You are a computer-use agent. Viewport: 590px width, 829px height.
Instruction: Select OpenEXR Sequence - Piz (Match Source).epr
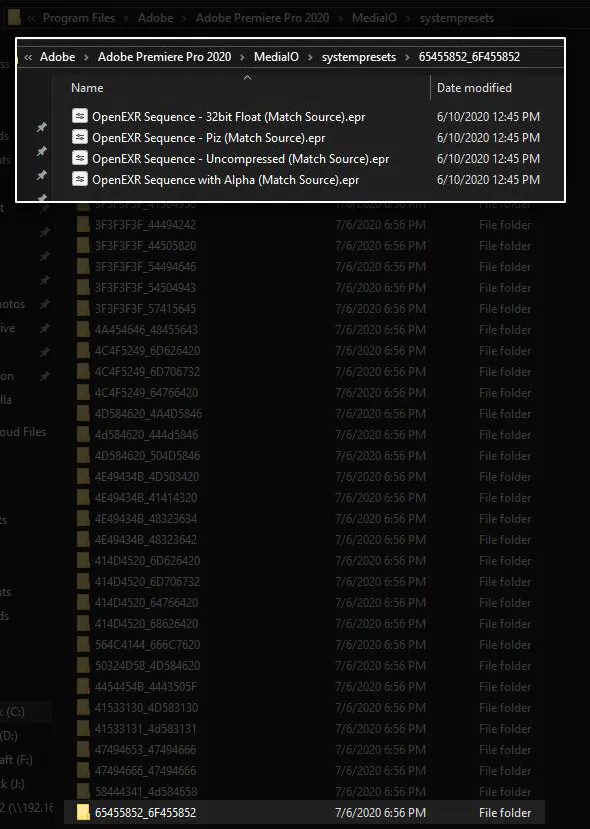[209, 137]
